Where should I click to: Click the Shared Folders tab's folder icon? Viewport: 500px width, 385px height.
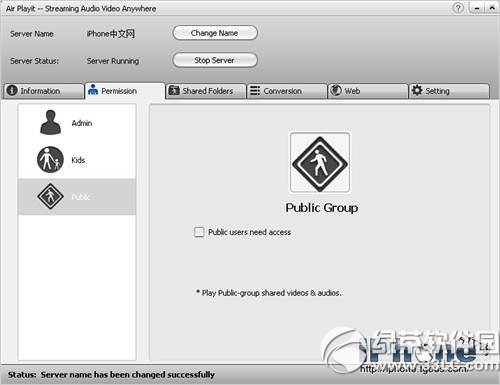(174, 91)
